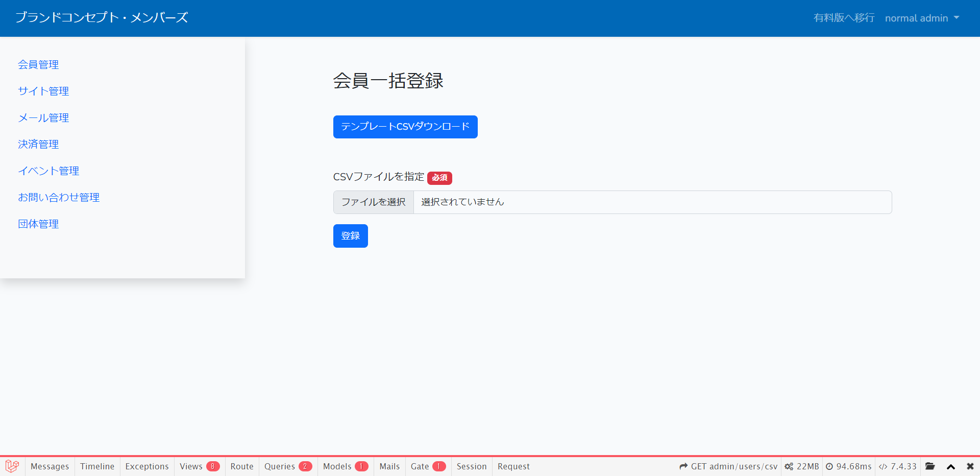Image resolution: width=980 pixels, height=476 pixels.
Task: Open the Request debugbar tab
Action: [513, 466]
